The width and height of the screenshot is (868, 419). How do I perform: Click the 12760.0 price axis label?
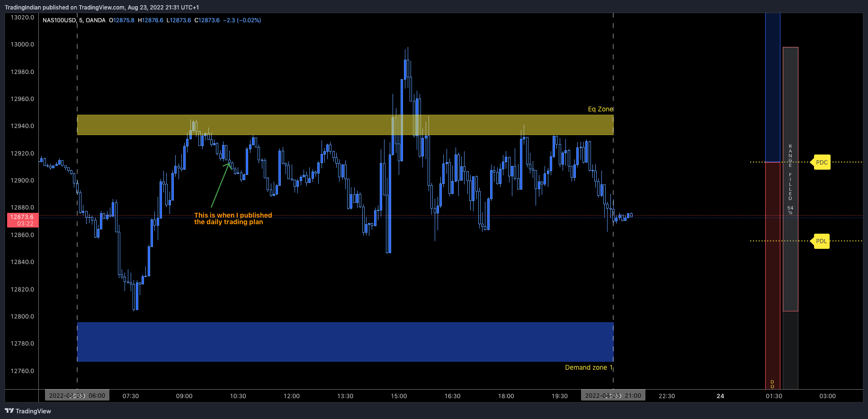[22, 371]
